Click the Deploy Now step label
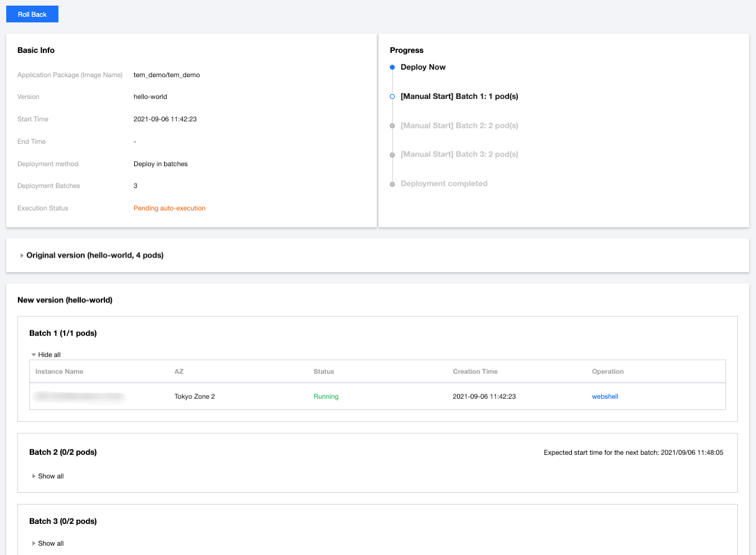 pos(423,67)
